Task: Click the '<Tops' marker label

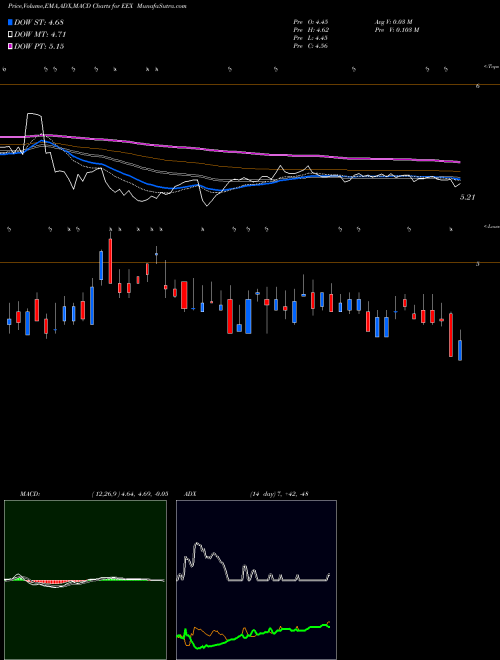Action: click(492, 67)
